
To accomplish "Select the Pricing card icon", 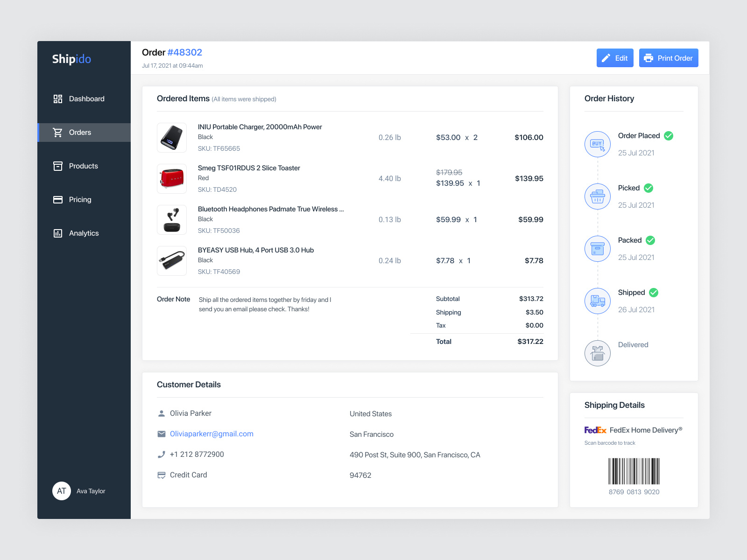I will (x=58, y=199).
